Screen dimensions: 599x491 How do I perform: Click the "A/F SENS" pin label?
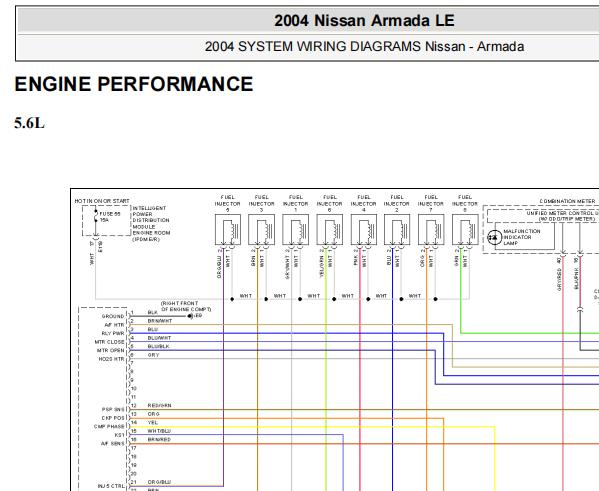tap(113, 444)
